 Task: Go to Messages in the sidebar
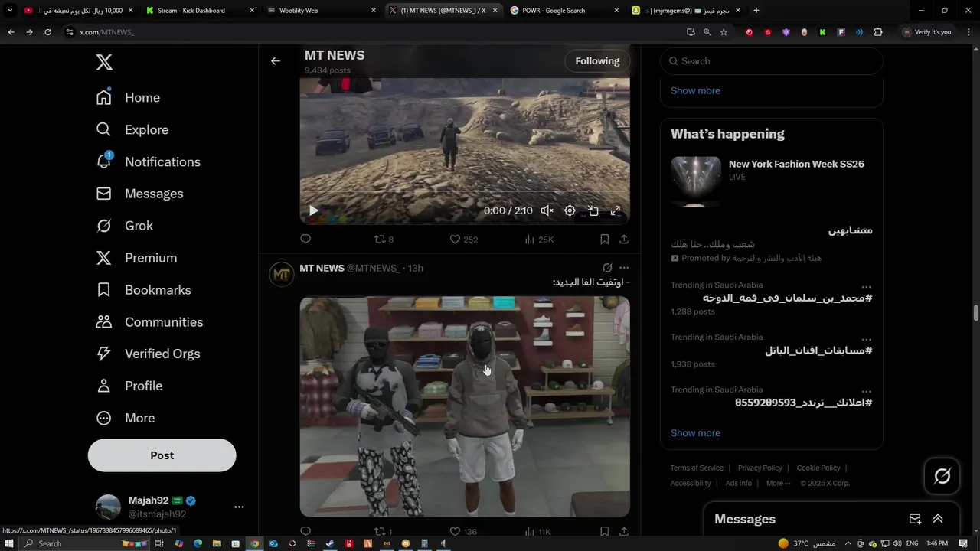[139, 194]
